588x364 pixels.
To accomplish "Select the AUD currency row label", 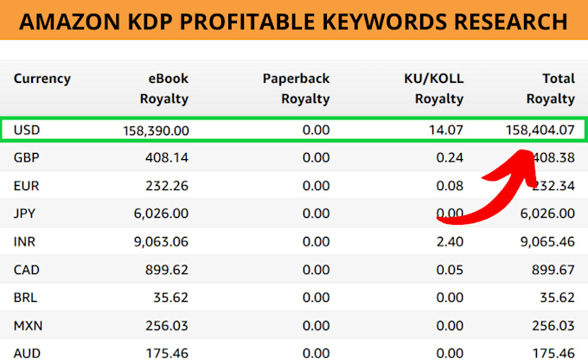I will click(27, 354).
